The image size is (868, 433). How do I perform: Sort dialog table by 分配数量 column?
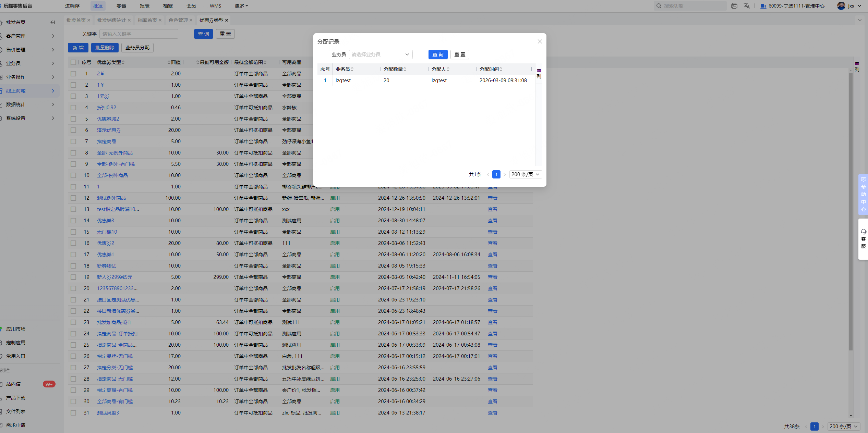(405, 69)
